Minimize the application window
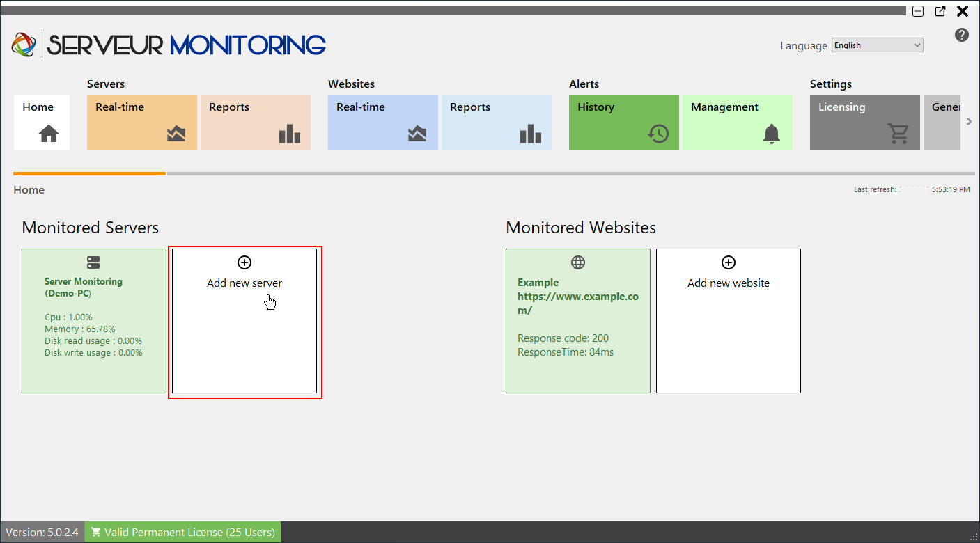This screenshot has height=543, width=980. coord(918,11)
